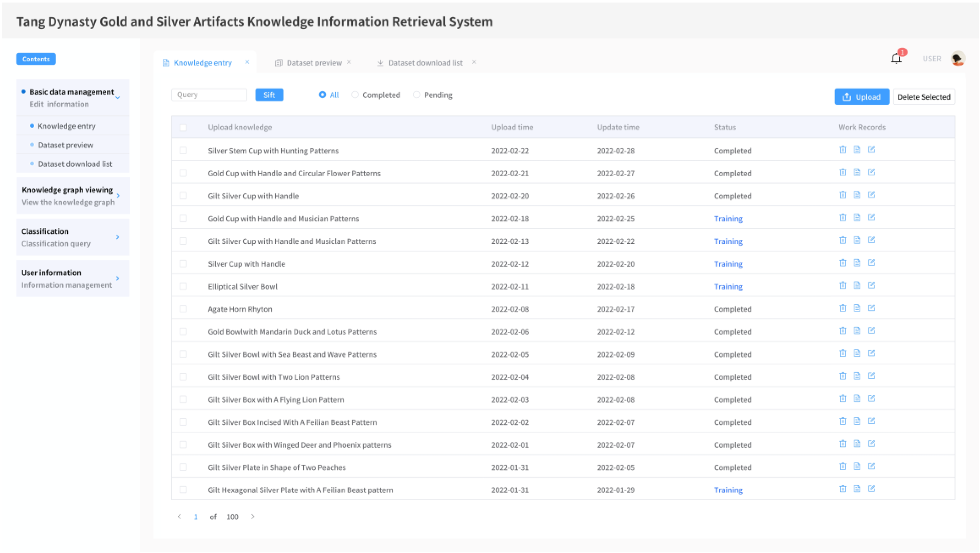Check the box for Silver Cup with Handle
The height and width of the screenshot is (553, 980).
click(183, 264)
